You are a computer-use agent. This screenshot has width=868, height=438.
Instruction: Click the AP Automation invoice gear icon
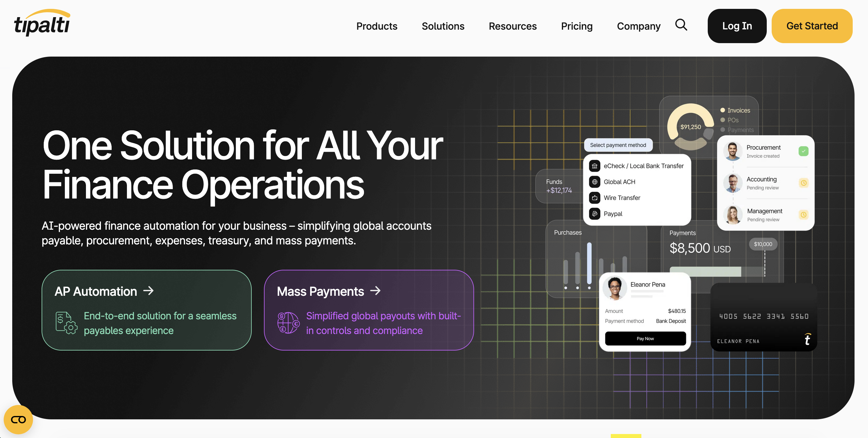pyautogui.click(x=66, y=323)
